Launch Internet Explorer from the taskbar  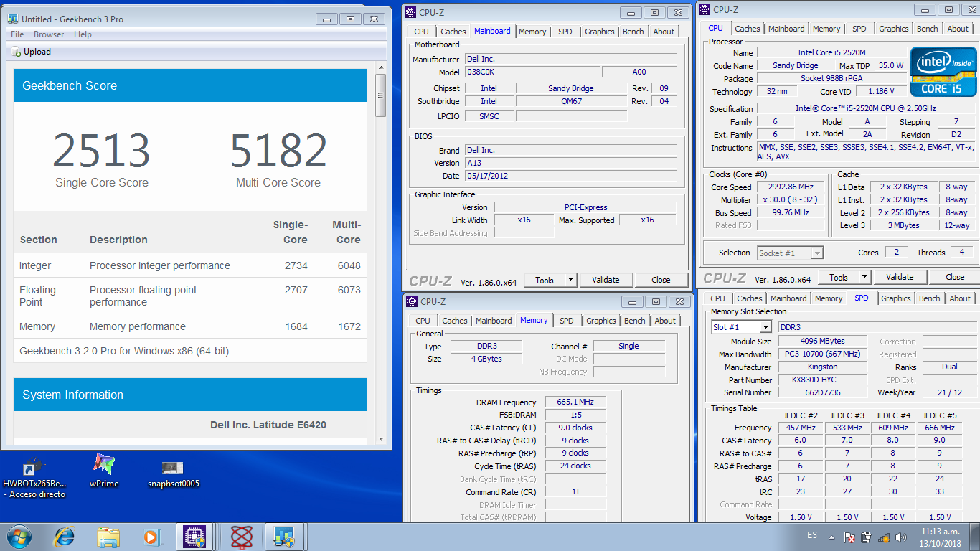(x=65, y=537)
